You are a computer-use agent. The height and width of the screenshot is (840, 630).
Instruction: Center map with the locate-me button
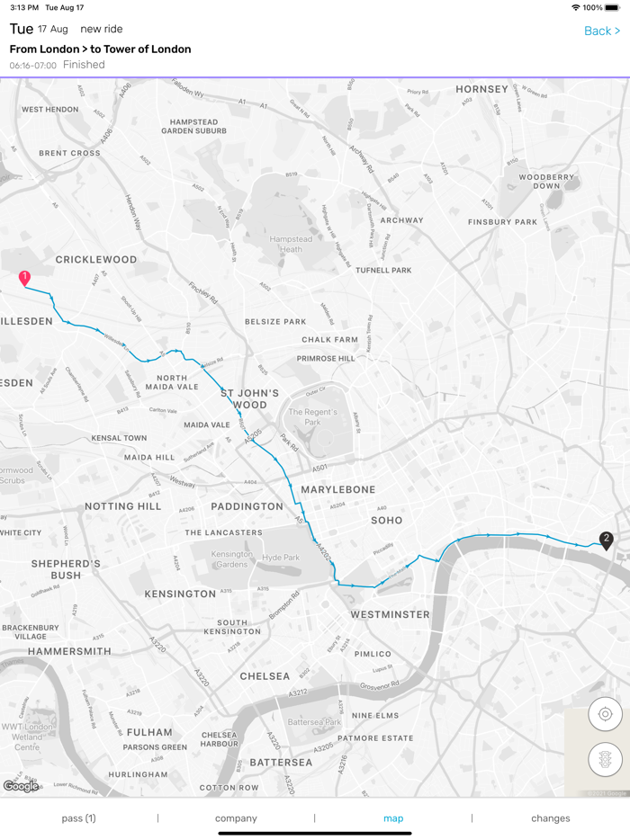click(606, 714)
